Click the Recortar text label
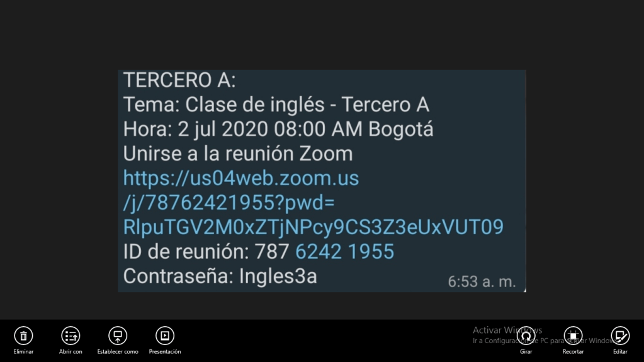This screenshot has width=644, height=362. pos(573,352)
